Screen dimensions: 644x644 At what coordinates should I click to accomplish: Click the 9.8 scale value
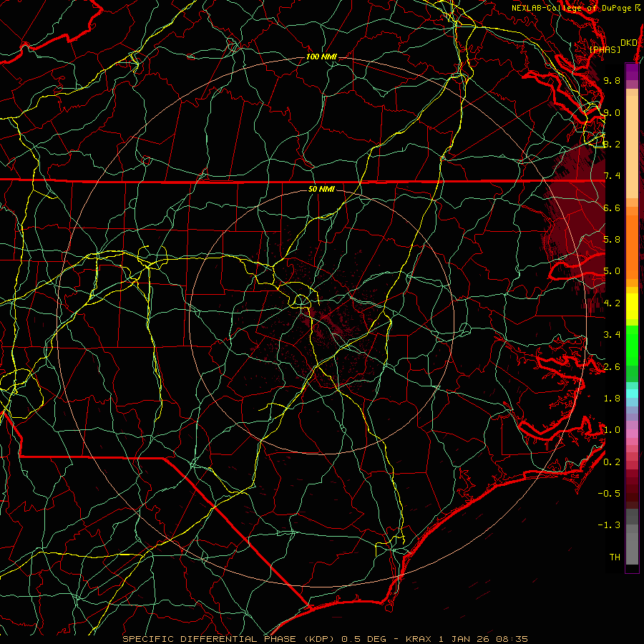click(x=612, y=80)
